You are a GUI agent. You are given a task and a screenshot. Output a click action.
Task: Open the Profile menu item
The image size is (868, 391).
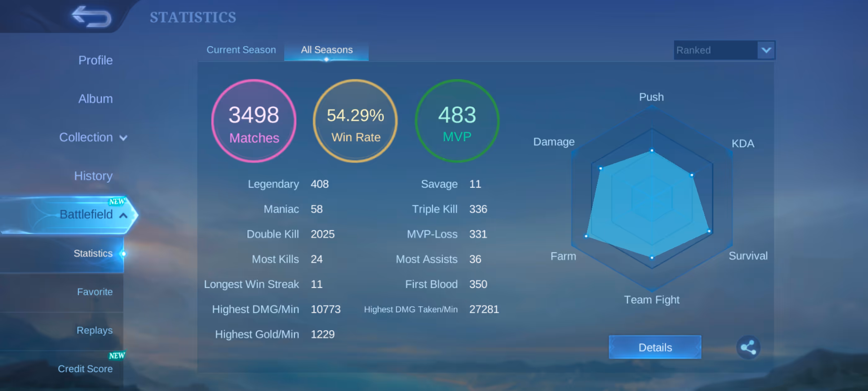click(95, 61)
